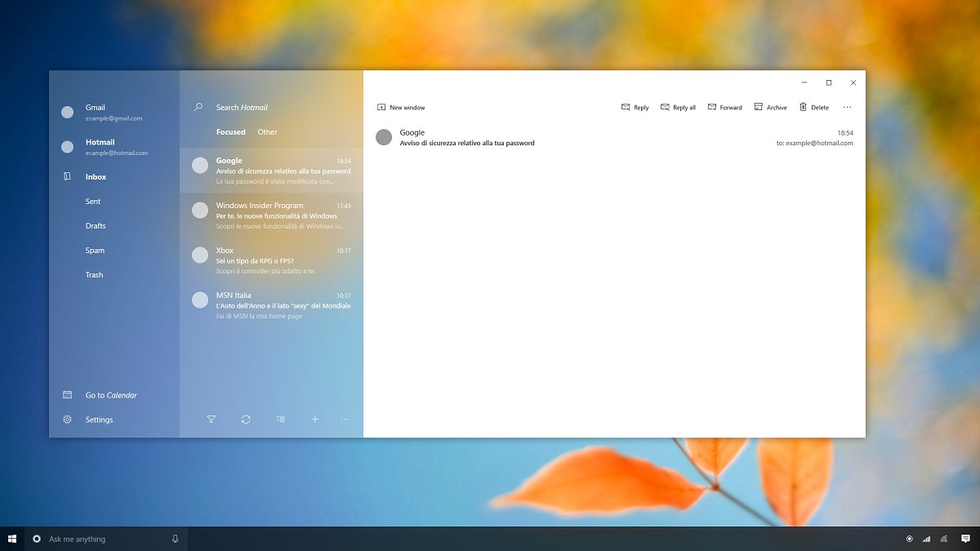Archive the current message
Screen dimensions: 980x551
(770, 108)
